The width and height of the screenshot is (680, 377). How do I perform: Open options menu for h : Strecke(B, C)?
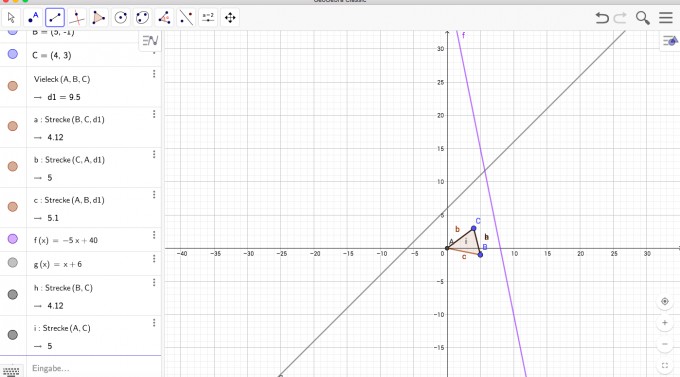tap(154, 283)
